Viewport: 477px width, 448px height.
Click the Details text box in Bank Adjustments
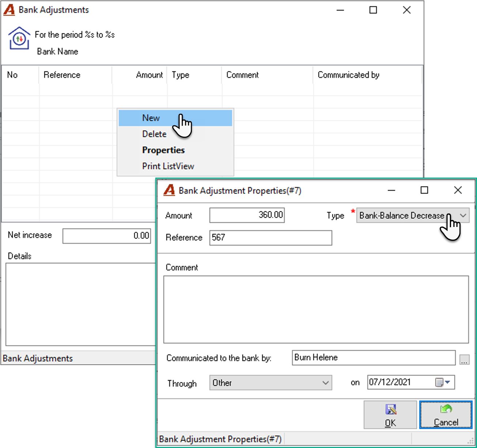(81, 304)
